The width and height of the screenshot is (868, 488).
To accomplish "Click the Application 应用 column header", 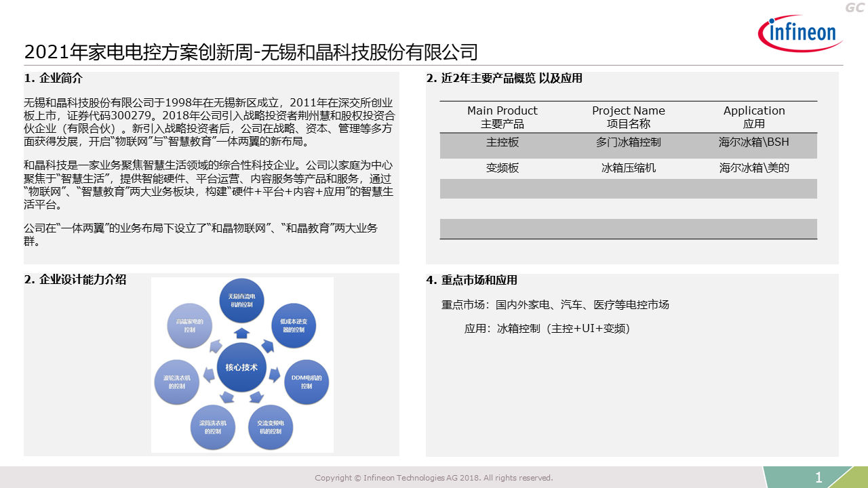I will click(754, 117).
